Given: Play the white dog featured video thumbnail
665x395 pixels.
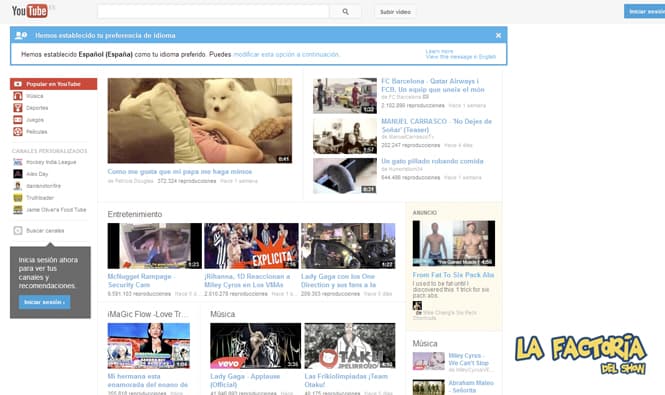Looking at the screenshot, I should [x=200, y=120].
